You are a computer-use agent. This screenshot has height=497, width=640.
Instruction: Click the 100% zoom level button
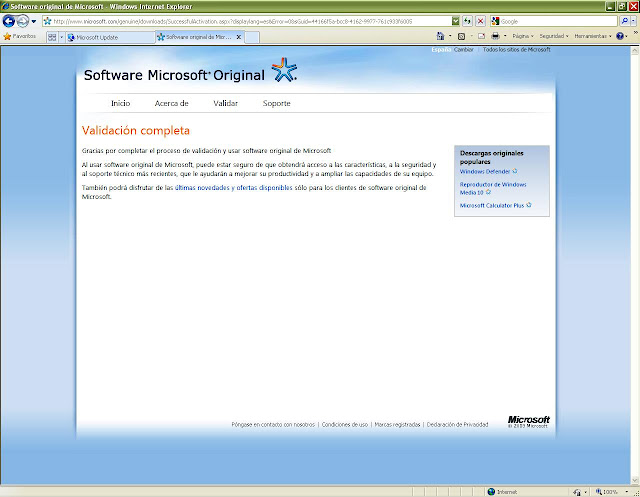pos(606,492)
